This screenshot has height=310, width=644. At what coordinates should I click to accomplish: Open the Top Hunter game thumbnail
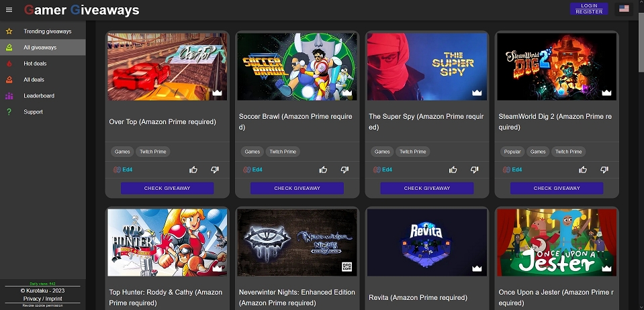[x=167, y=242]
